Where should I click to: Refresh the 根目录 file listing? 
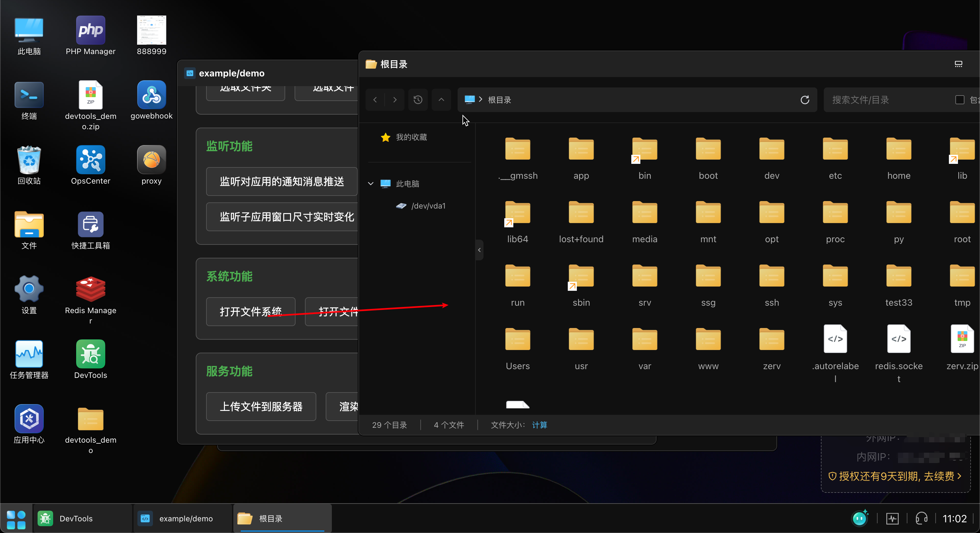click(805, 100)
